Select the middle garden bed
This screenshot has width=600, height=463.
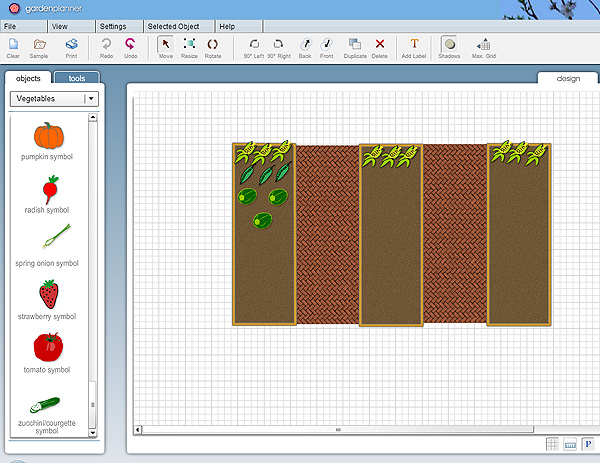(x=391, y=235)
